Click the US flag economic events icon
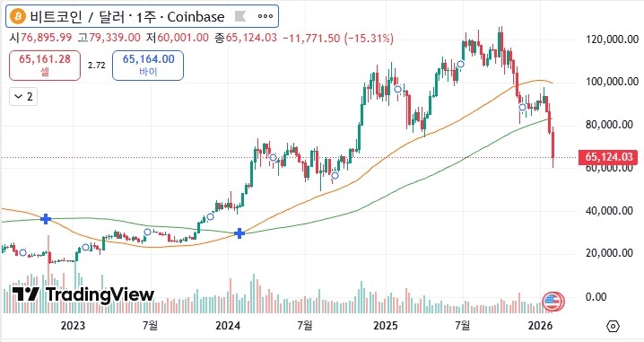 [x=553, y=302]
